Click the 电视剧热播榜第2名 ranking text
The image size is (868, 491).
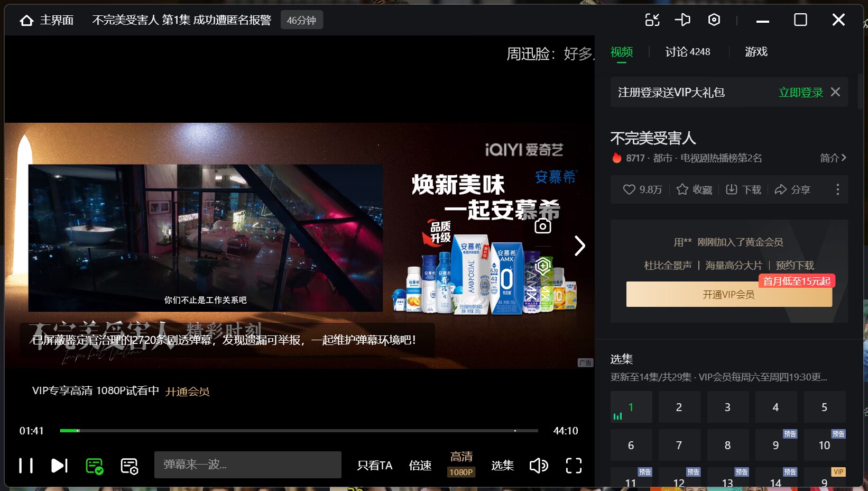point(721,158)
